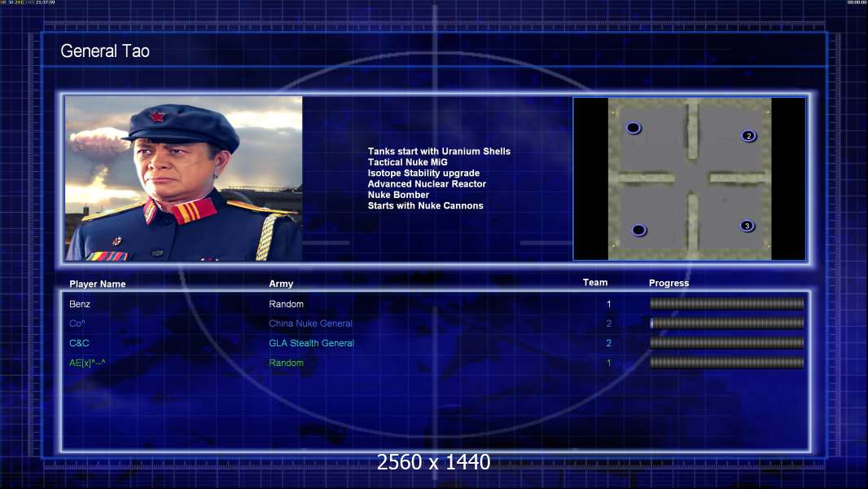
Task: Click C&C's team number 2
Action: pos(608,343)
